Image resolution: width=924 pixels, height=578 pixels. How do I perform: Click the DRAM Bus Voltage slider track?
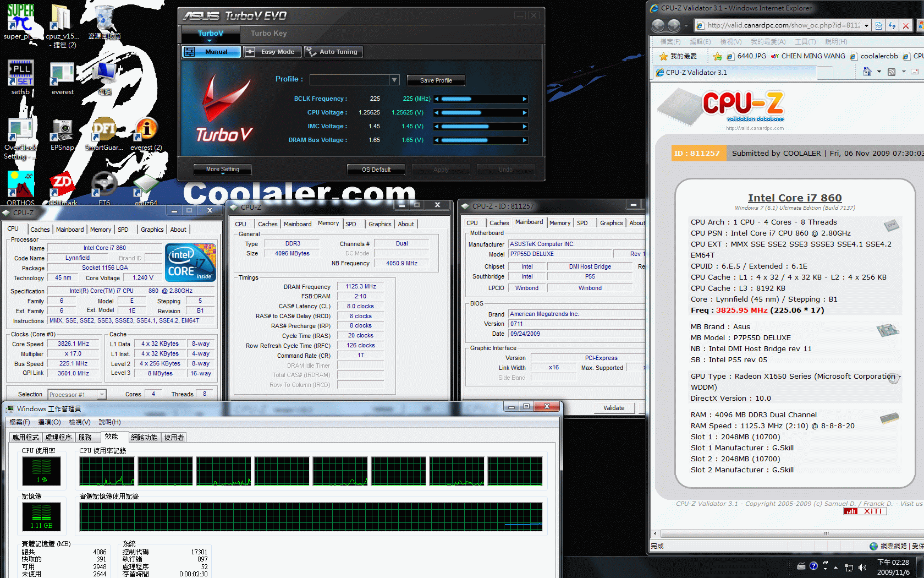481,140
